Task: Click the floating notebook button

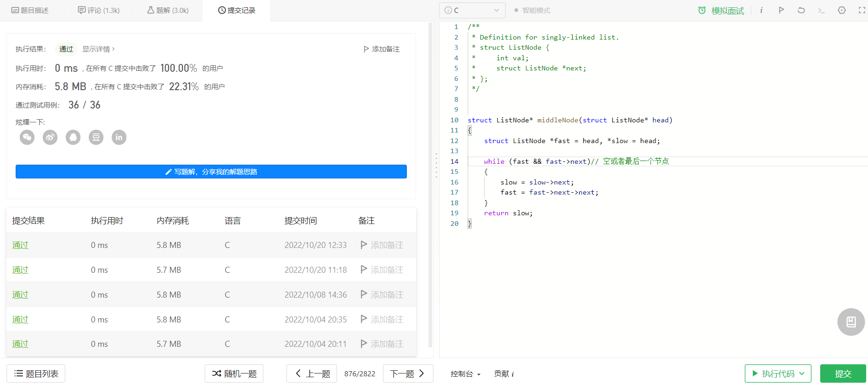Action: pos(851,322)
